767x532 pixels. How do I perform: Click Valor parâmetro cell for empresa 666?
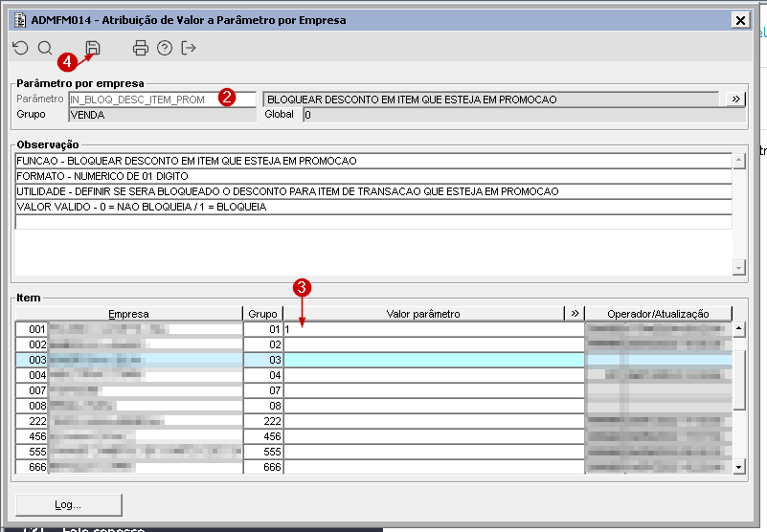pos(434,467)
